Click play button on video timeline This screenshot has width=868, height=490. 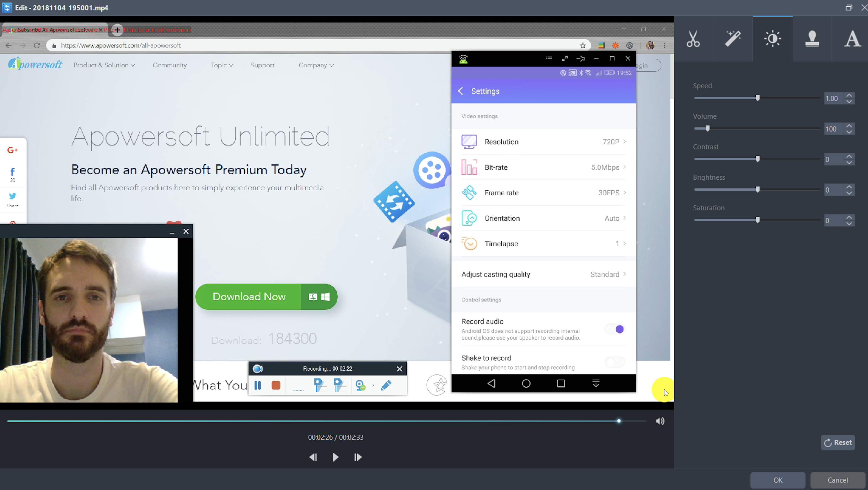[335, 457]
